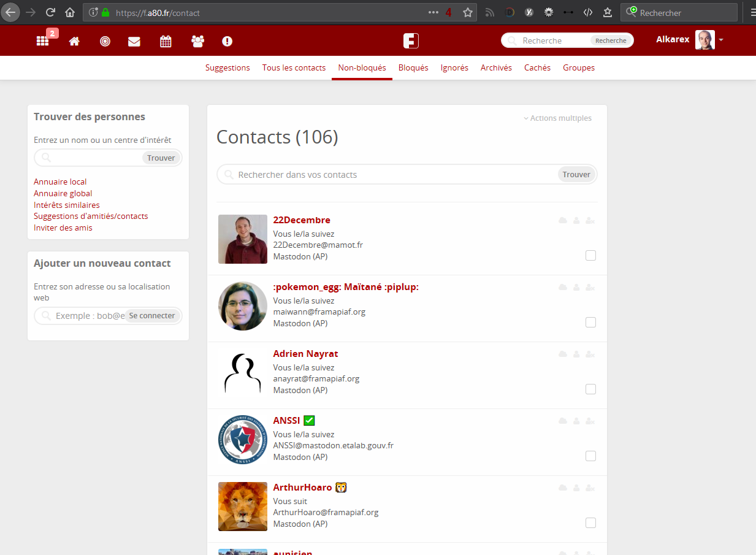Open Adrien Nayrat's profile picture
Viewport: 756px width, 555px height.
tap(242, 372)
